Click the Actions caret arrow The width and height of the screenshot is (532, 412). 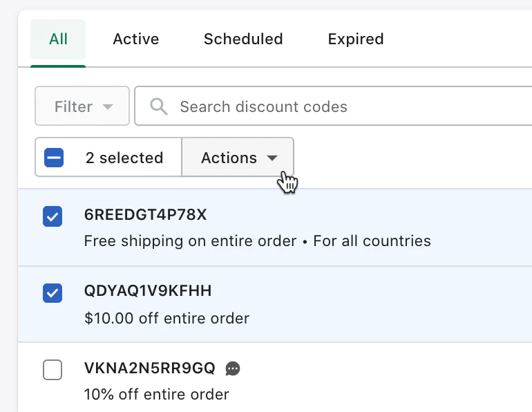(x=272, y=158)
